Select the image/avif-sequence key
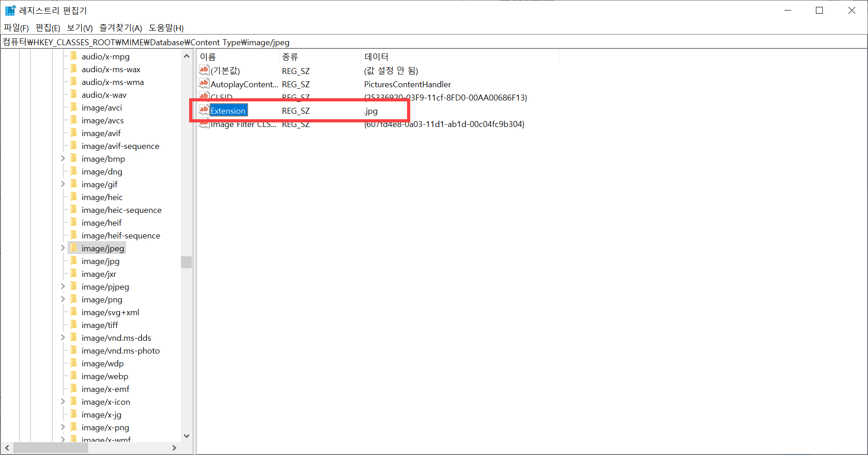 (x=121, y=146)
